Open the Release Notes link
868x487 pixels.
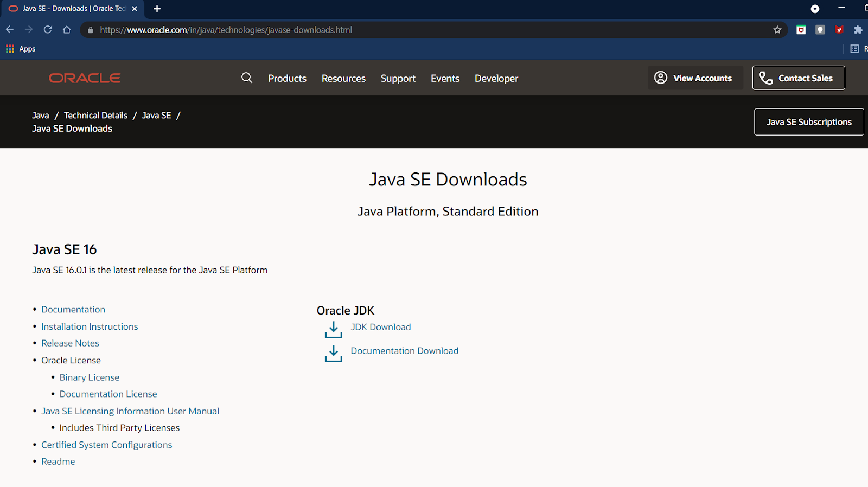tap(70, 343)
